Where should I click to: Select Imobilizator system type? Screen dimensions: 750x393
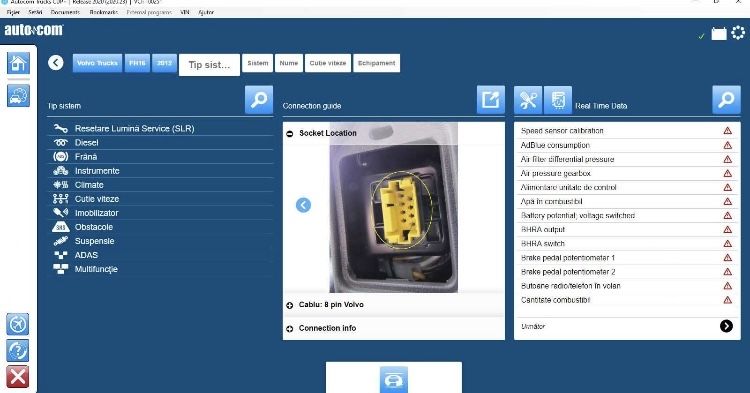point(160,213)
